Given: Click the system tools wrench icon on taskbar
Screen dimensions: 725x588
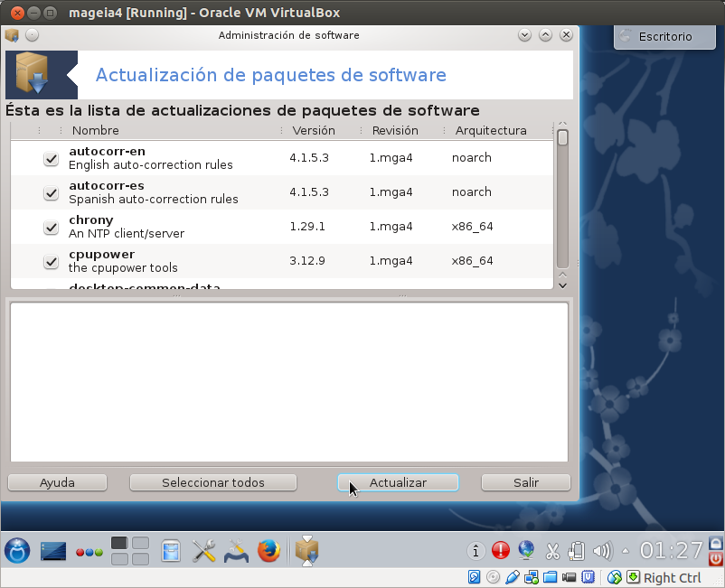Looking at the screenshot, I should pyautogui.click(x=202, y=550).
